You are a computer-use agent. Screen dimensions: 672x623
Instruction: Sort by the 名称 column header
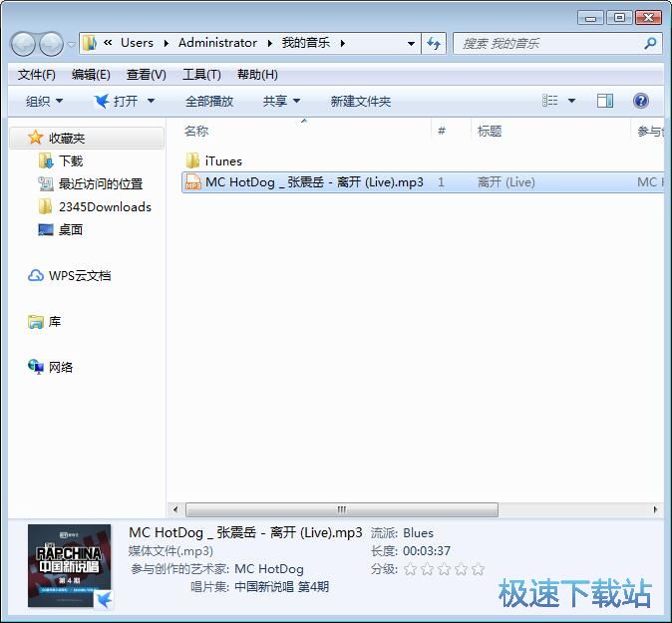(x=196, y=132)
